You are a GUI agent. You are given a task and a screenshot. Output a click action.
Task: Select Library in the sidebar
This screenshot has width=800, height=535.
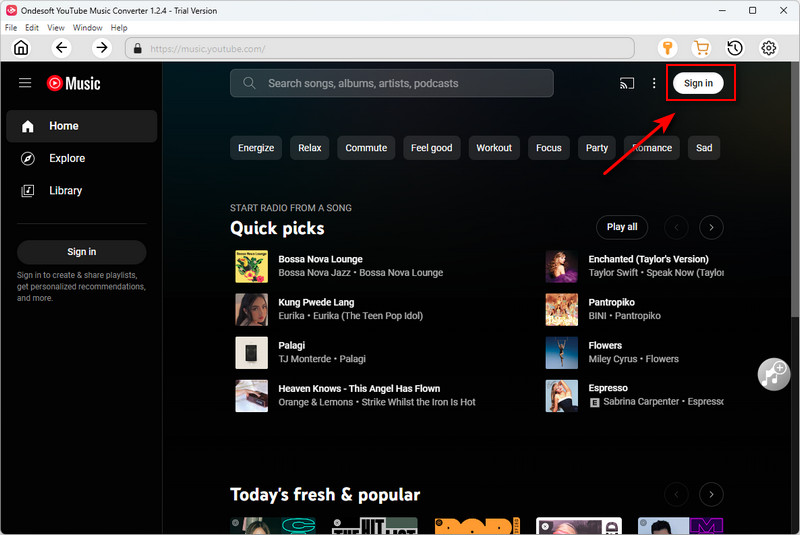(x=82, y=190)
